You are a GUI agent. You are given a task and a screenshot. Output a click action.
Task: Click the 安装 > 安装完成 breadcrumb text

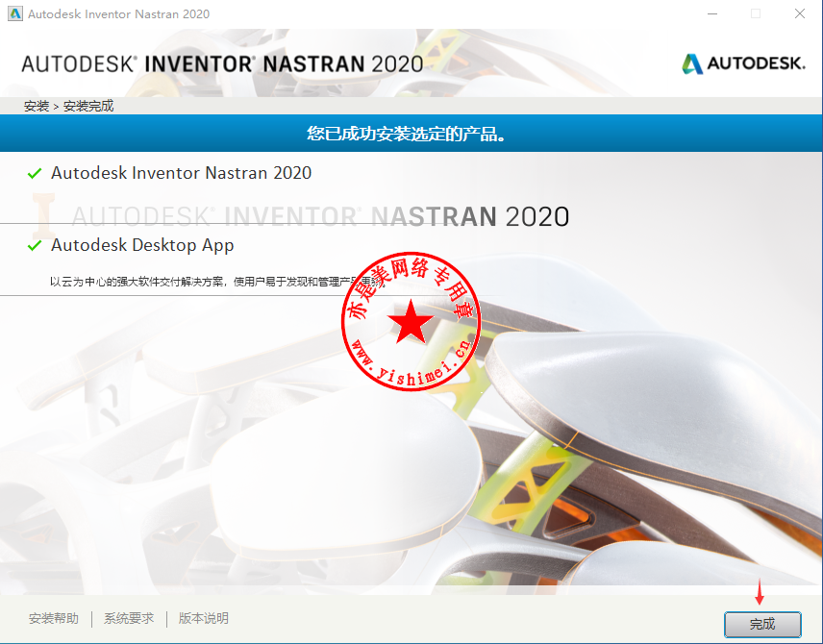(x=69, y=106)
